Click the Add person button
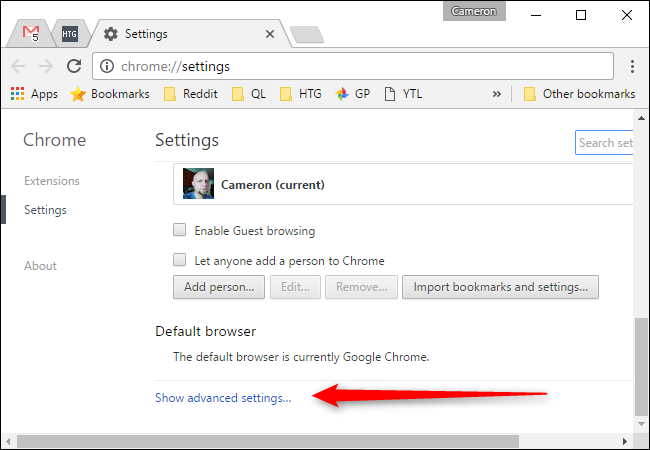Image resolution: width=650 pixels, height=450 pixels. pyautogui.click(x=219, y=287)
